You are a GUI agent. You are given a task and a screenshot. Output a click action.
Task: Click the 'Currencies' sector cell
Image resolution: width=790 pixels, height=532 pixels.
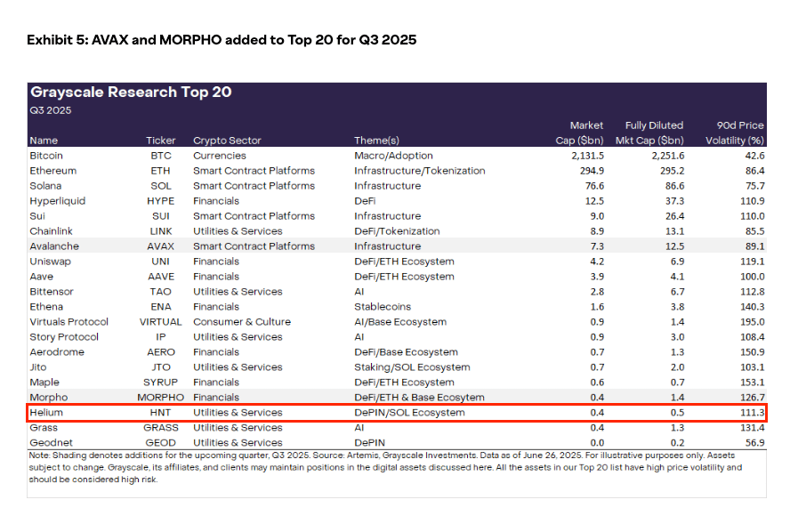[x=220, y=156]
